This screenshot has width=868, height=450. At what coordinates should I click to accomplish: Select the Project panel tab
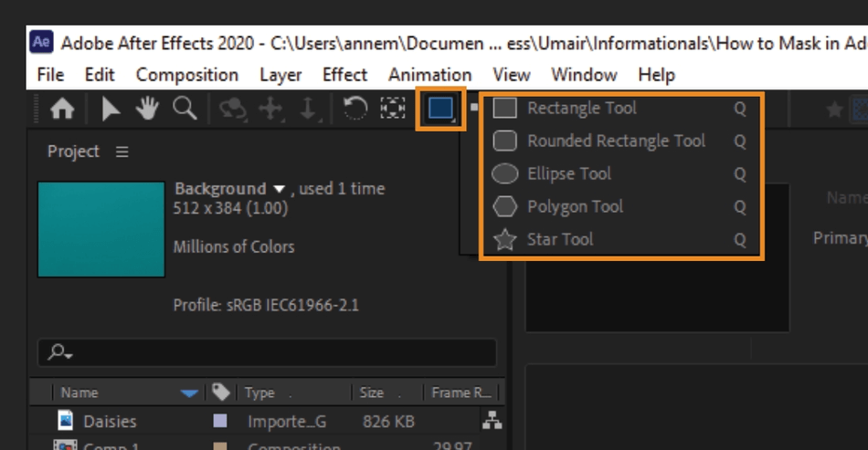click(73, 152)
